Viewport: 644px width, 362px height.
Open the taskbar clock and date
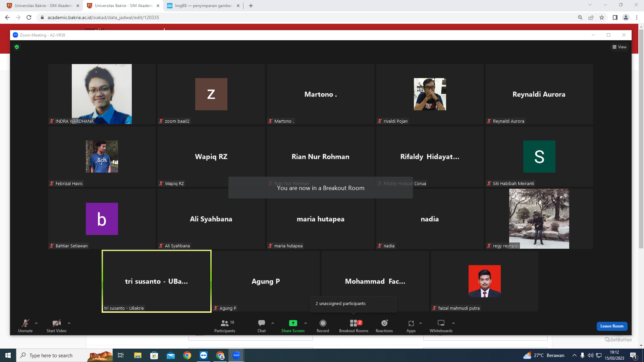(614, 355)
